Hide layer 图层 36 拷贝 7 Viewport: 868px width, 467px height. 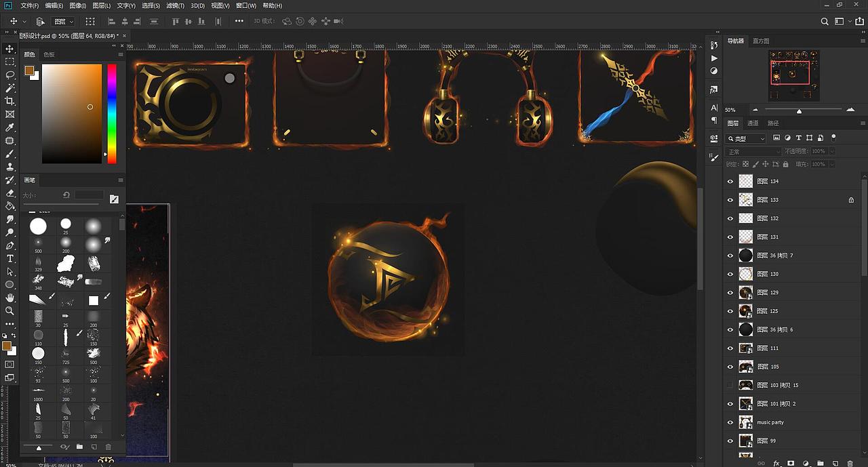(730, 256)
